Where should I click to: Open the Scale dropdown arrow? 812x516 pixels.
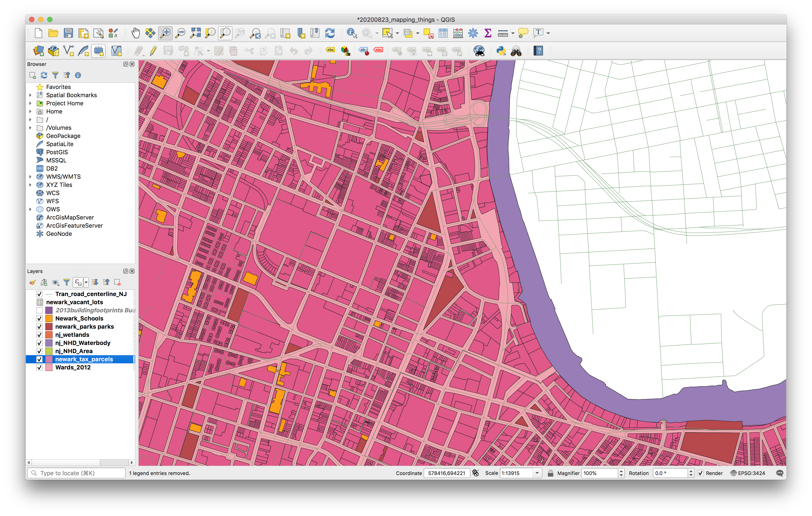[537, 473]
